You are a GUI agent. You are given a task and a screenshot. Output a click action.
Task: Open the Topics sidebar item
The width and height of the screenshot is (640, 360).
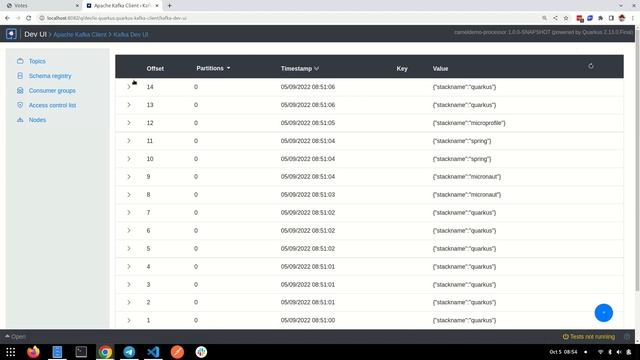tap(37, 61)
